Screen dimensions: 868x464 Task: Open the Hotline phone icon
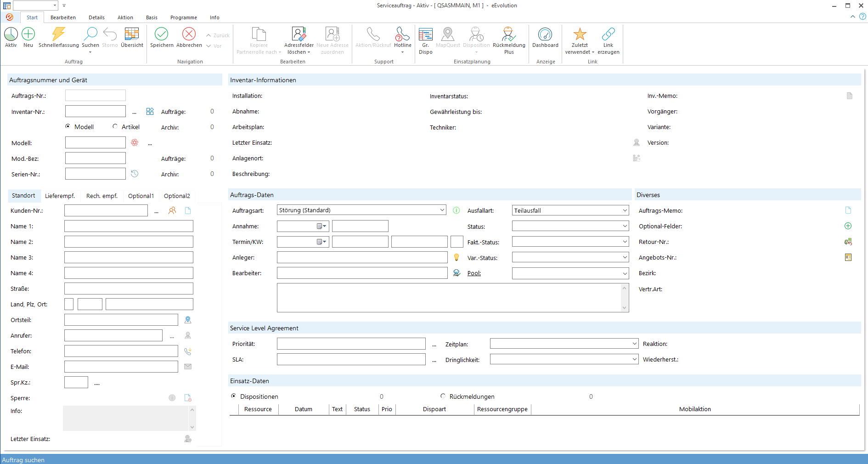click(402, 34)
